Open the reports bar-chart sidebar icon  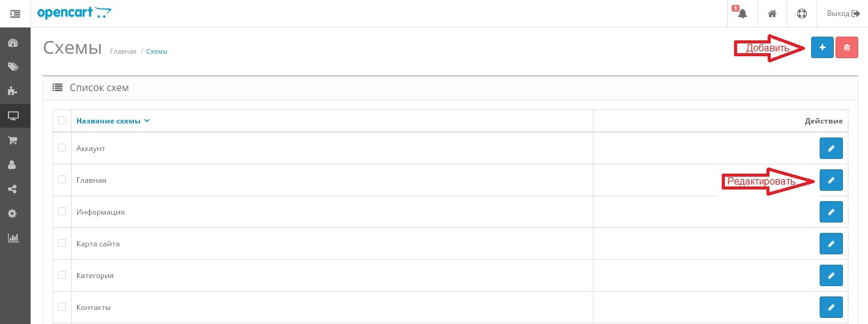12,238
